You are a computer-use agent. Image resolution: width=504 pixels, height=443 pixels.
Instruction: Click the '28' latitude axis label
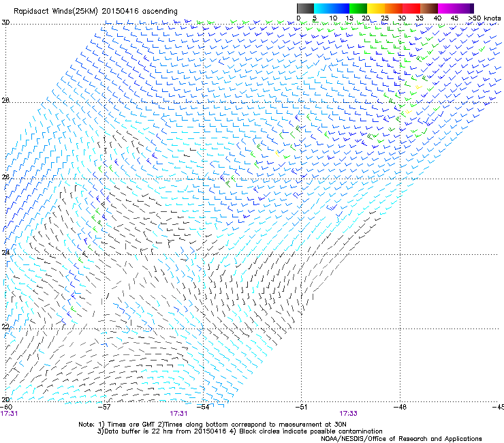(x=5, y=100)
